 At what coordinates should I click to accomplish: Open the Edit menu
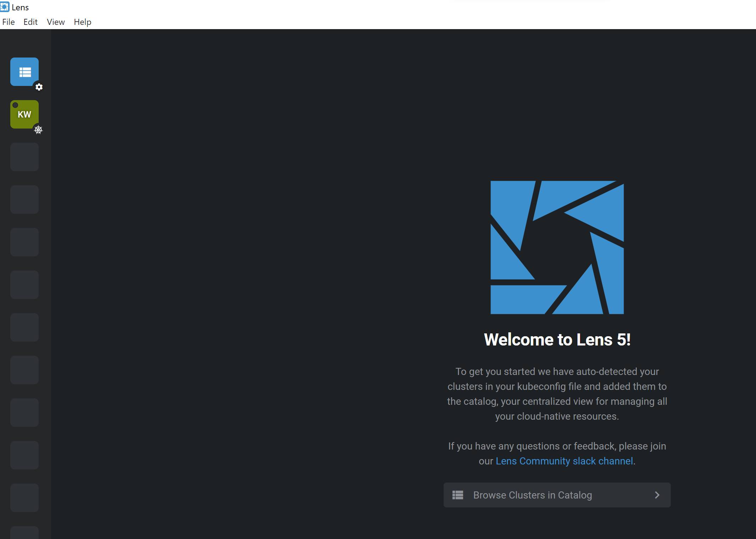click(x=31, y=22)
